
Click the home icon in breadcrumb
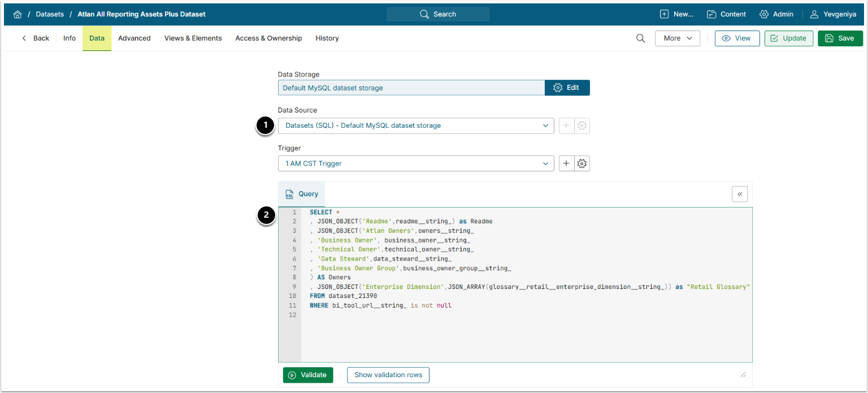[x=17, y=14]
